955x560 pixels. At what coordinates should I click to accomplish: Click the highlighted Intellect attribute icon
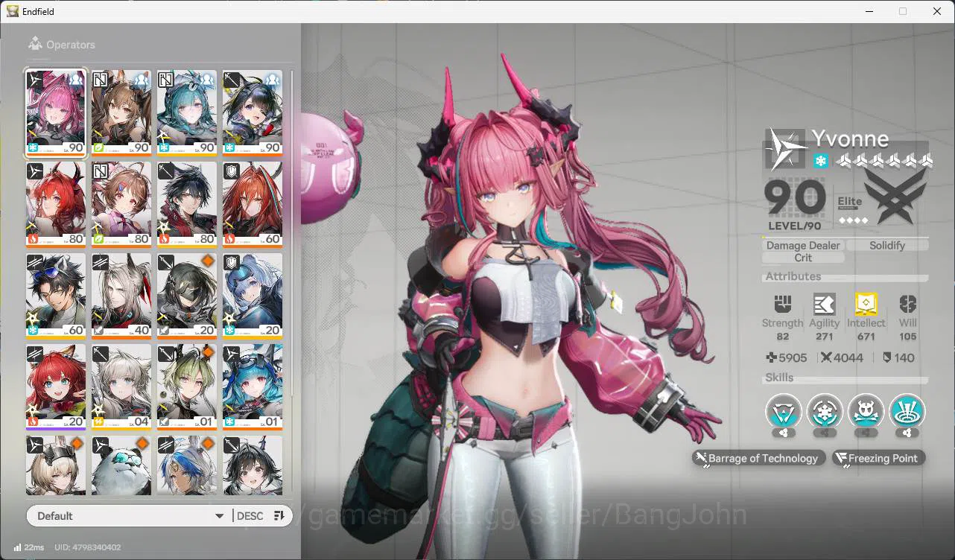(866, 304)
